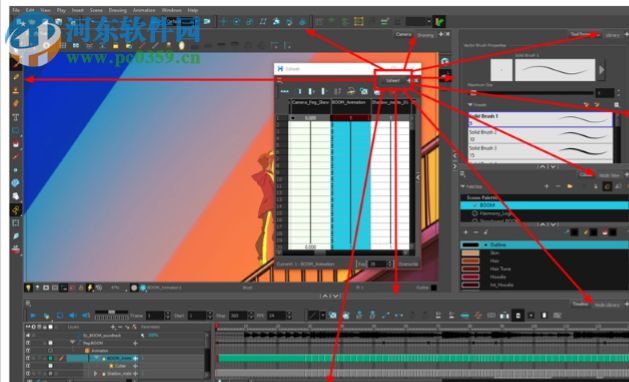Click the Frame number field
Image resolution: width=629 pixels, height=382 pixels.
(154, 316)
